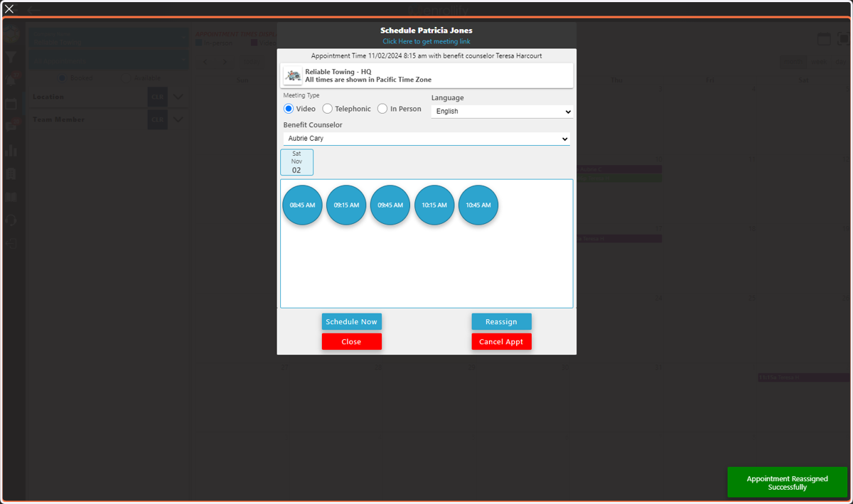Click the app logo atop the sidebar

pos(11,34)
